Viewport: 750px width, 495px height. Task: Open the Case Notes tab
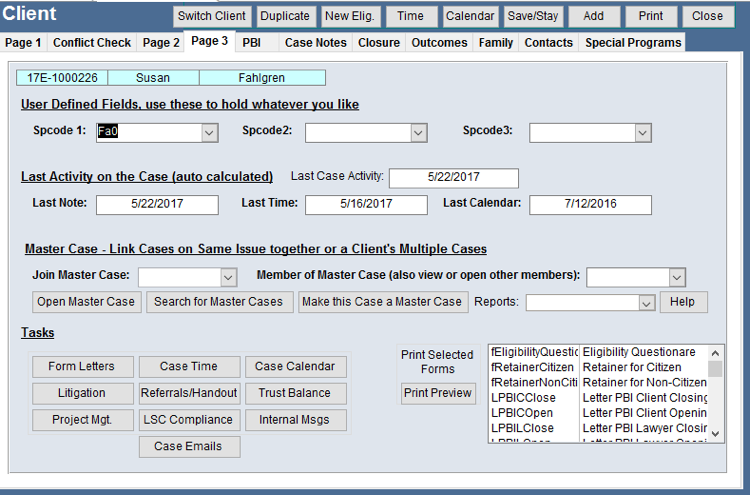tap(315, 43)
